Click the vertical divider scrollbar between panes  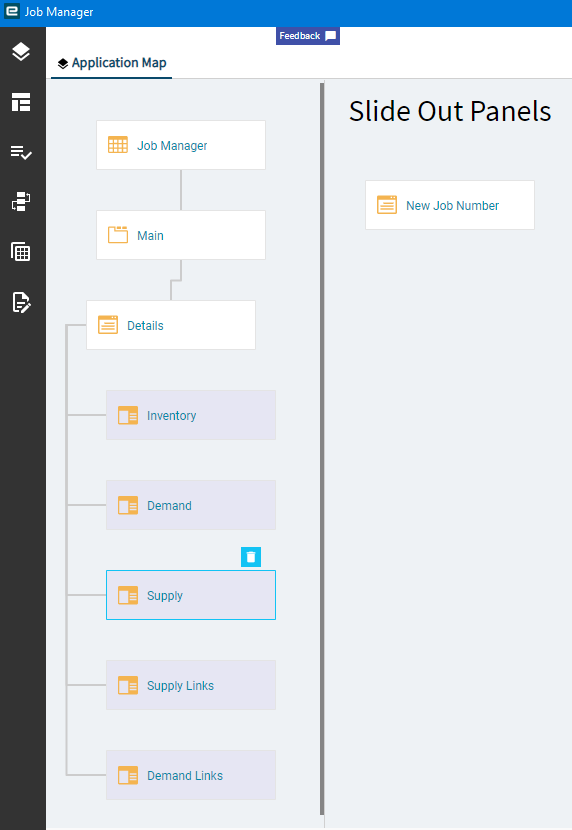(322, 448)
